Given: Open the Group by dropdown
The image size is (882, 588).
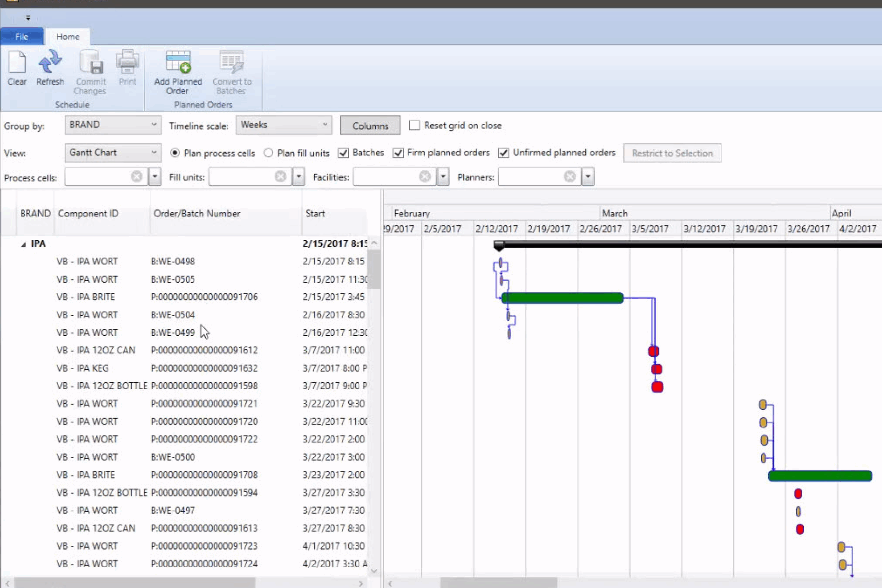Looking at the screenshot, I should [x=154, y=124].
